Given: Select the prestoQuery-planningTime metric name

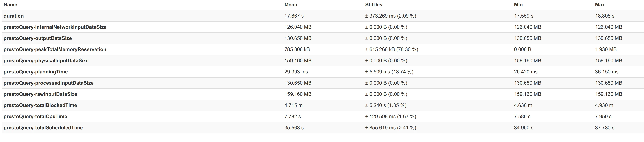Looking at the screenshot, I should tap(36, 72).
